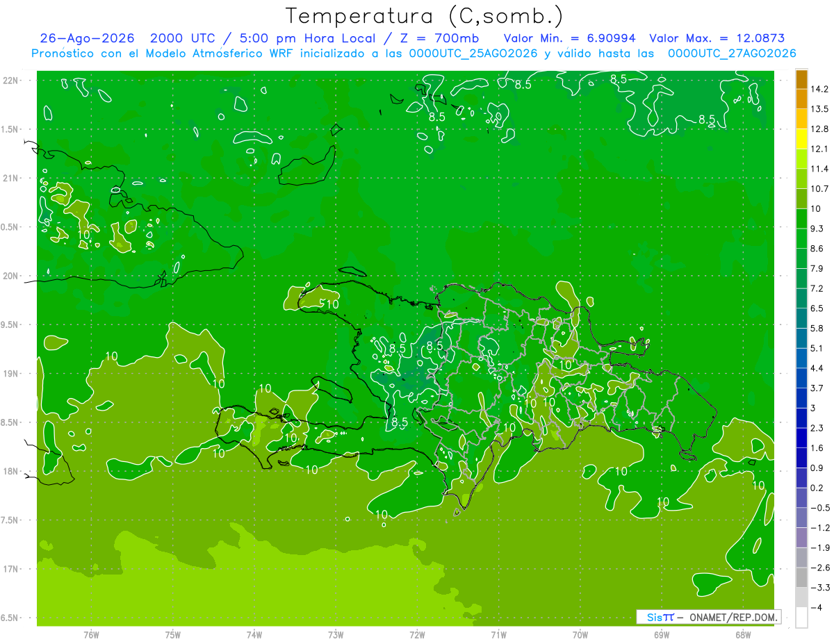Click the legend value '-4'

point(816,608)
